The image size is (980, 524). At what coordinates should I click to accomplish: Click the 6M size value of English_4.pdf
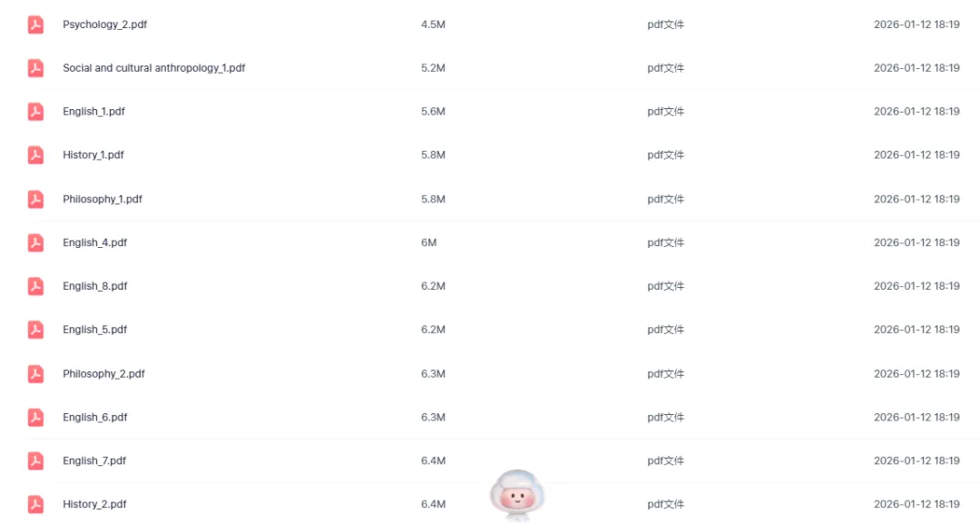428,242
